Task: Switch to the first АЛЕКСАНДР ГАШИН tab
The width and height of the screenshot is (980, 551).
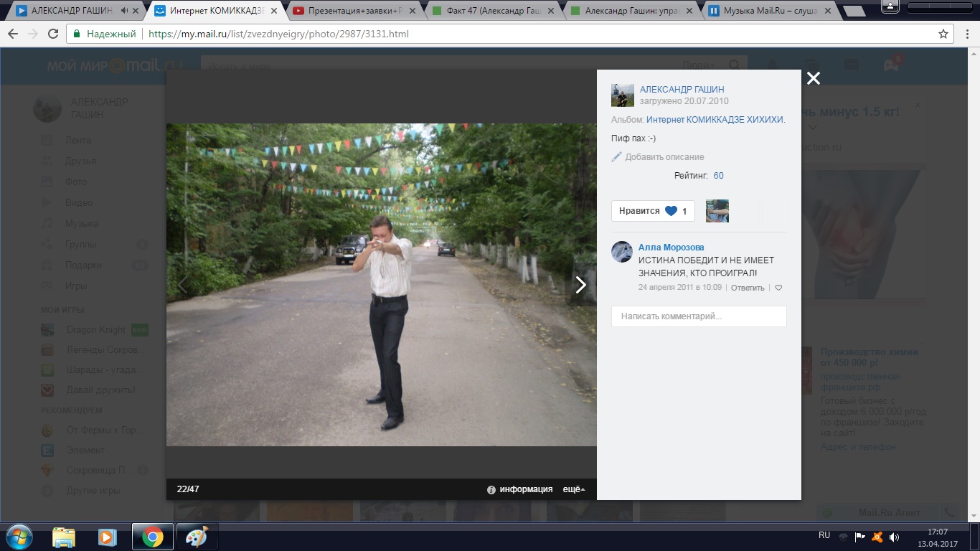Action: click(x=77, y=11)
